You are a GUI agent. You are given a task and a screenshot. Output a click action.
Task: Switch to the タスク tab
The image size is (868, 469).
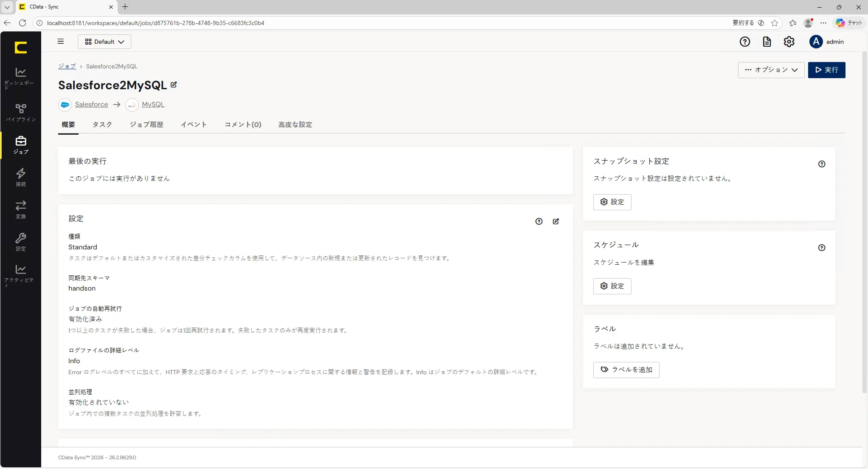[102, 124]
